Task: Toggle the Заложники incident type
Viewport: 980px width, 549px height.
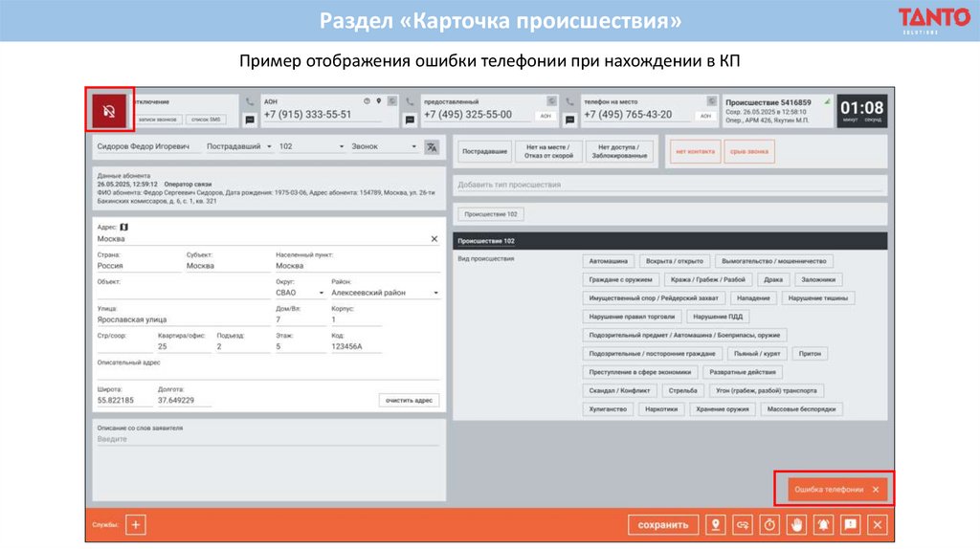Action: click(818, 280)
